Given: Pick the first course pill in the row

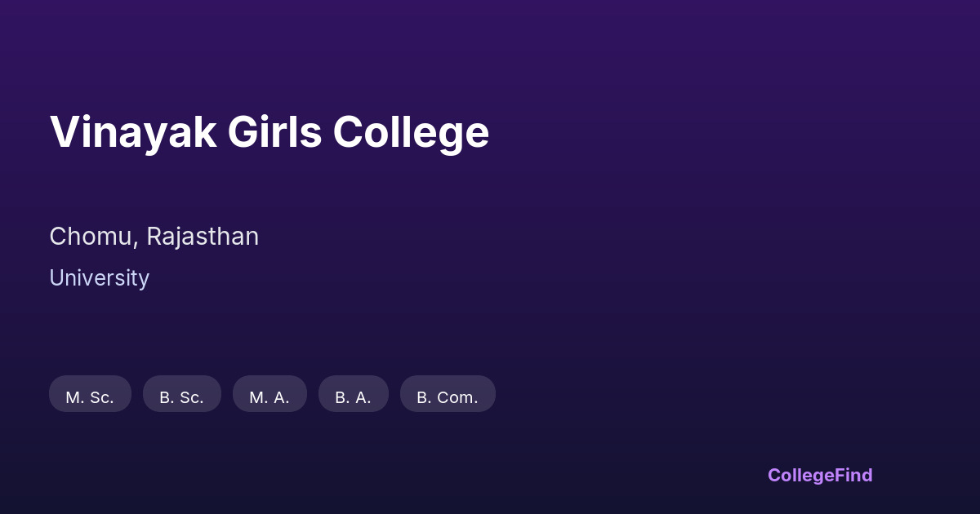Looking at the screenshot, I should [x=90, y=395].
